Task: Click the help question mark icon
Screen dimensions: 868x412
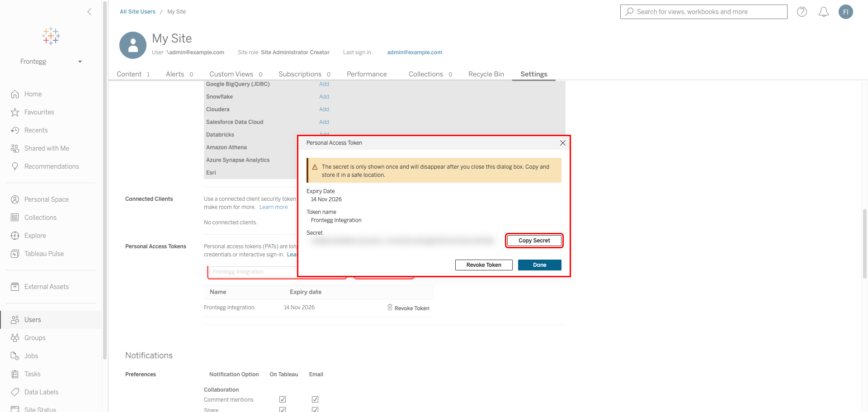Action: coord(802,12)
